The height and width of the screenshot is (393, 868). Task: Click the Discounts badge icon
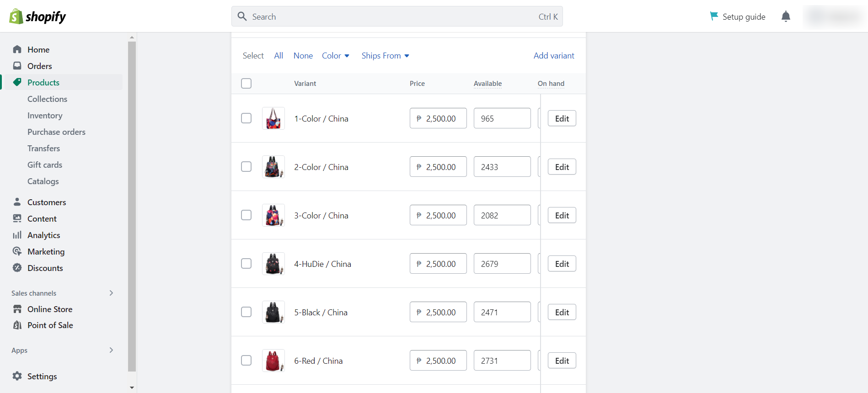pyautogui.click(x=17, y=268)
